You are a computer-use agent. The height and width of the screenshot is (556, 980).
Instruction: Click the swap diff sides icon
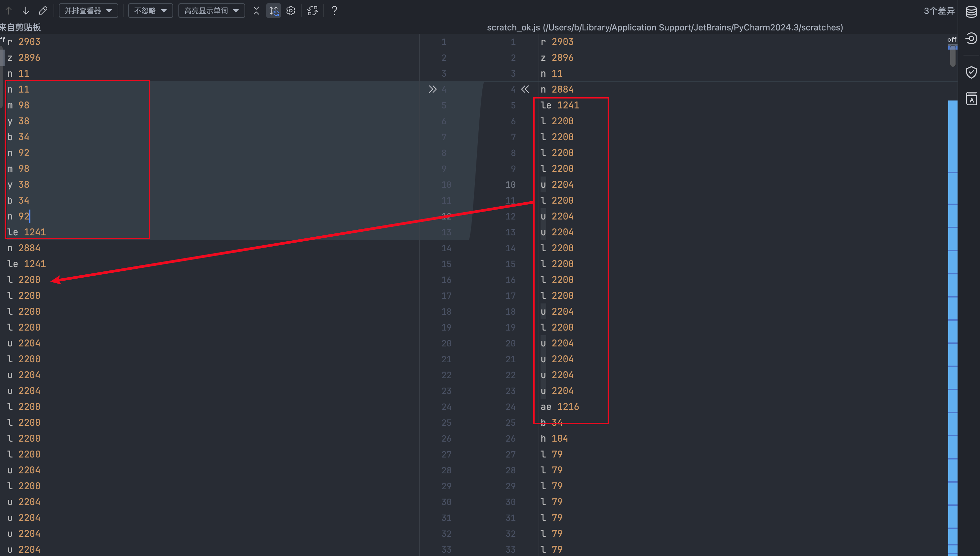click(x=313, y=11)
